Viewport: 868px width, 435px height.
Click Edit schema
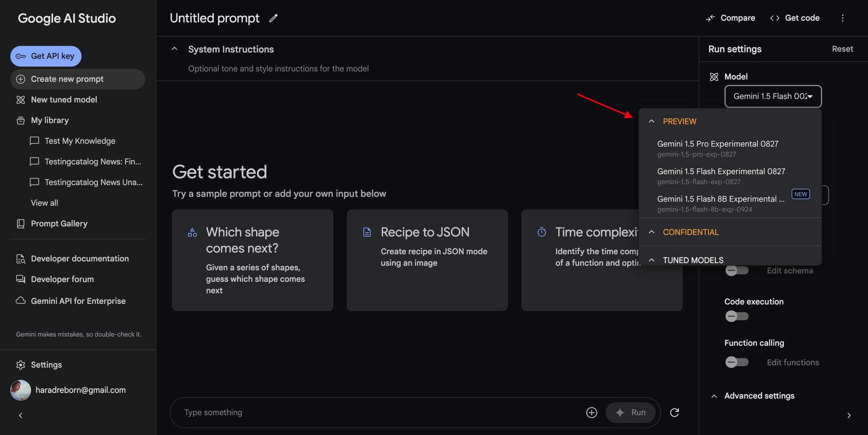pos(790,271)
